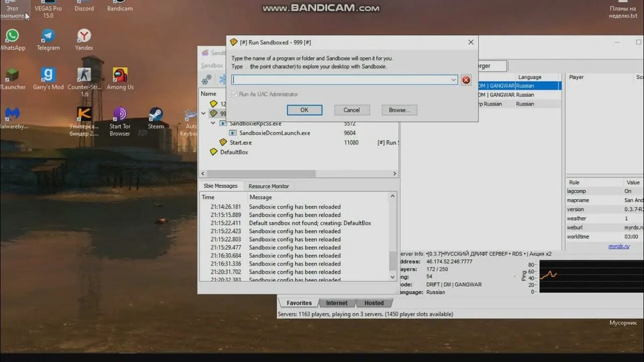
Task: Open the Yandex browser desktop icon
Action: tap(84, 40)
